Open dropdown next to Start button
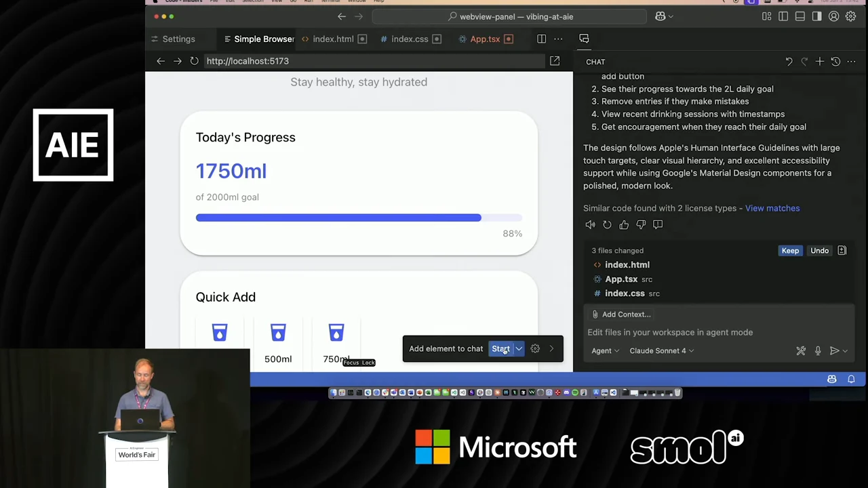 [x=519, y=348]
